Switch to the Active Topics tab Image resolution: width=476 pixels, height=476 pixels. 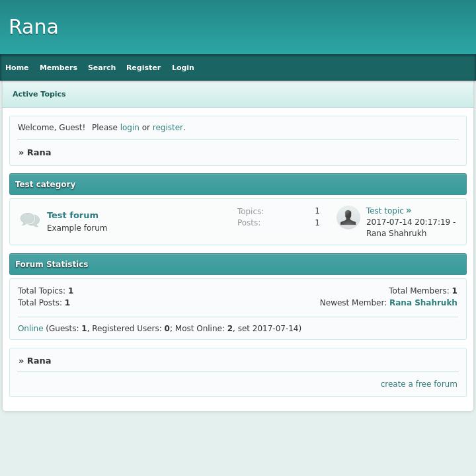pos(39,94)
